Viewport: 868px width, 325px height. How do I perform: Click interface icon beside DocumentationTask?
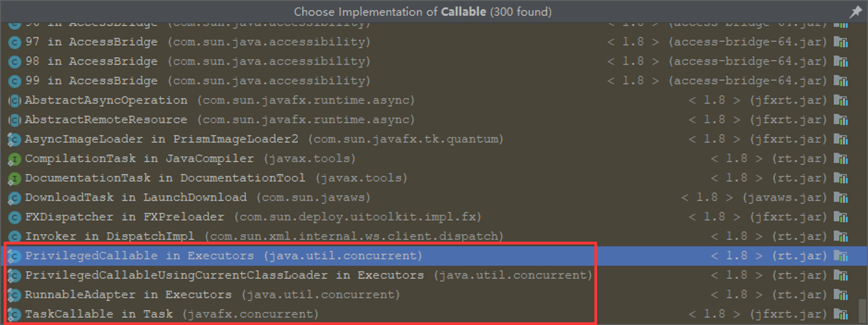pyautogui.click(x=14, y=179)
